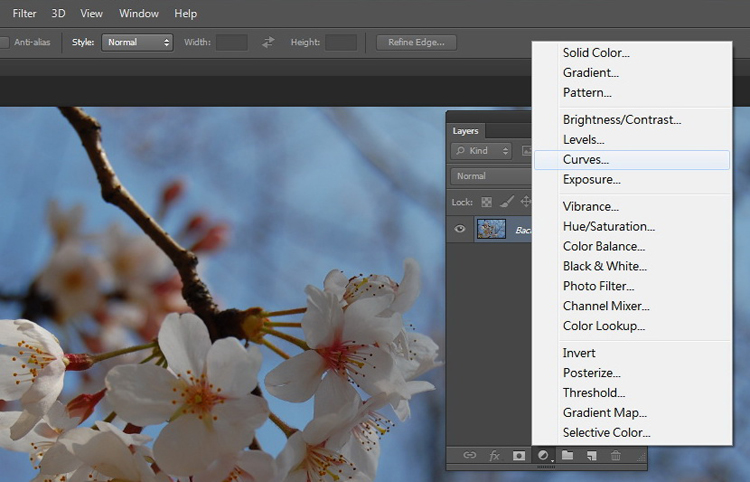Open the Normal blend mode dropdown

coord(491,176)
